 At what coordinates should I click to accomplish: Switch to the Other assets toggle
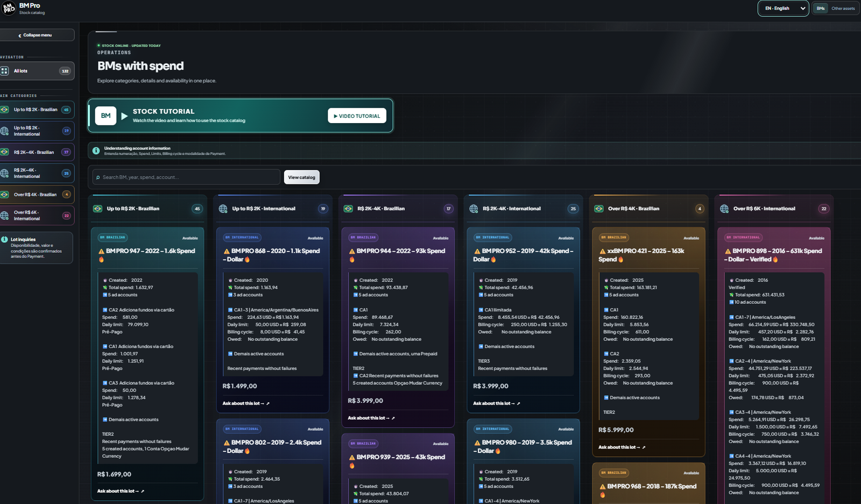pyautogui.click(x=843, y=9)
